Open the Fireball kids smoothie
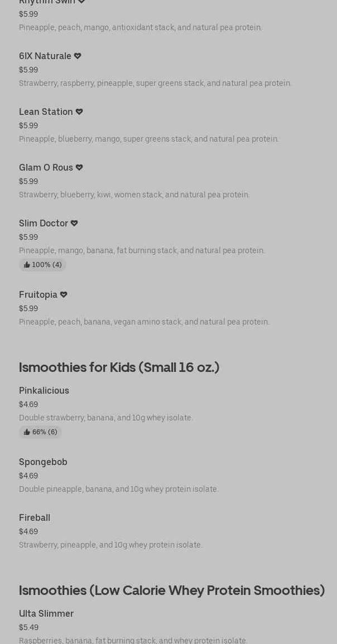Screen dimensions: 337x644 pyautogui.click(x=35, y=518)
